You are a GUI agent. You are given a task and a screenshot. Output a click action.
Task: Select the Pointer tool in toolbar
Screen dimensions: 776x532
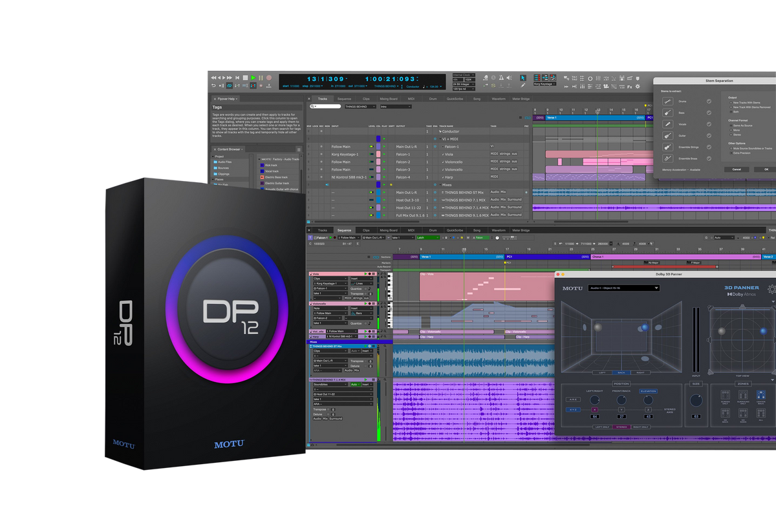point(523,78)
